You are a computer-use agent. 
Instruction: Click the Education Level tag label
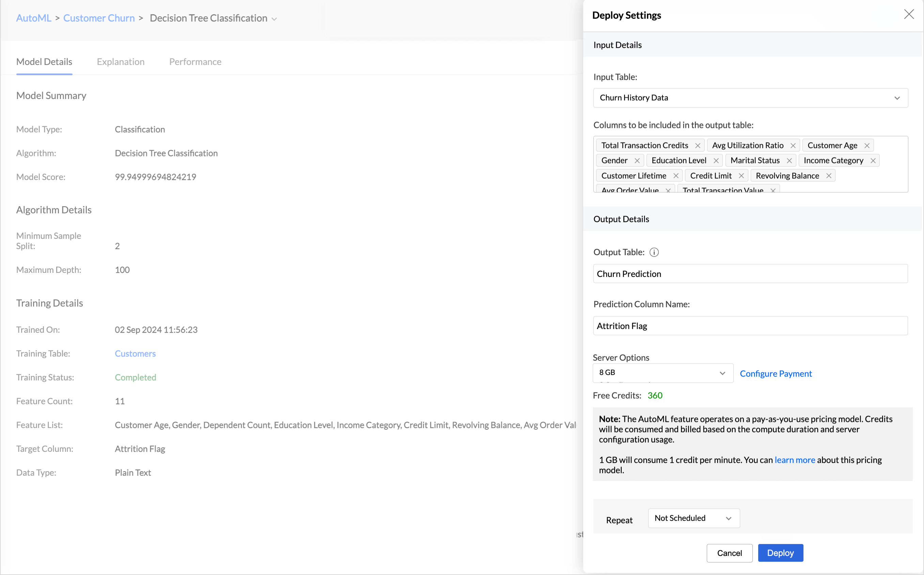(679, 161)
